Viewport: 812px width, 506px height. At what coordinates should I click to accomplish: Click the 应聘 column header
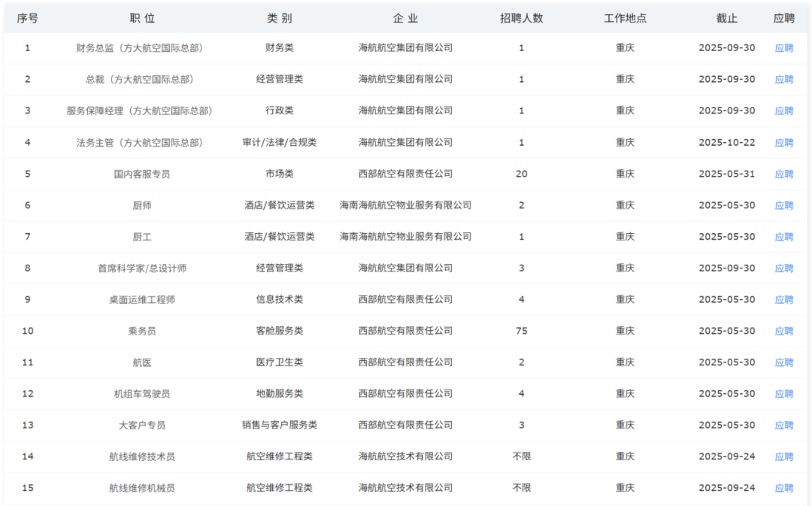783,18
